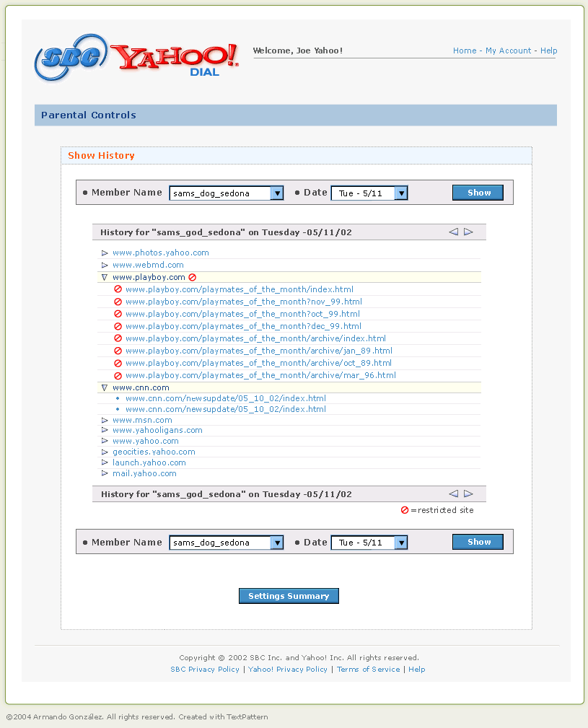Click the forward arrow on the bottom history header
Viewport: 588px width, 728px height.
coord(468,494)
